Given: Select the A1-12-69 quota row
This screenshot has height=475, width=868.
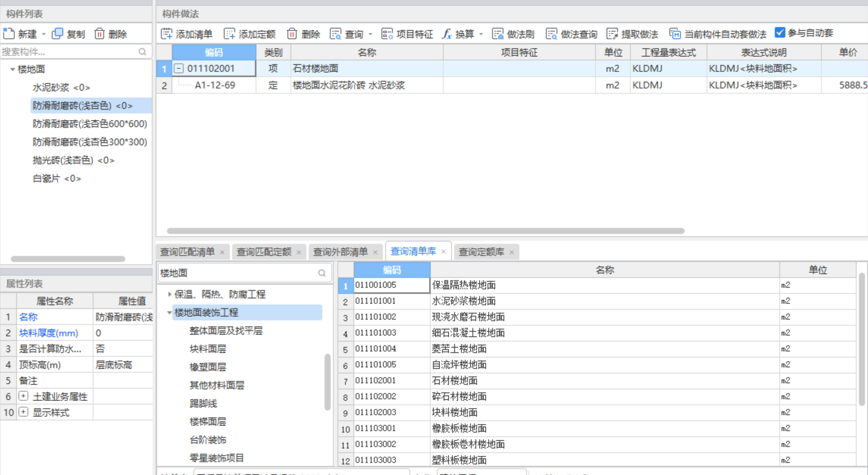Looking at the screenshot, I should point(512,85).
